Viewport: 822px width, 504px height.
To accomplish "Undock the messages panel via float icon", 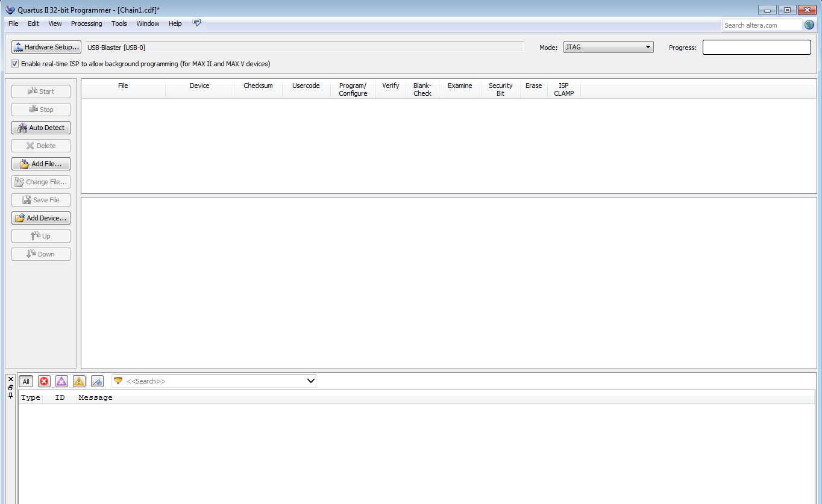I will (x=11, y=387).
